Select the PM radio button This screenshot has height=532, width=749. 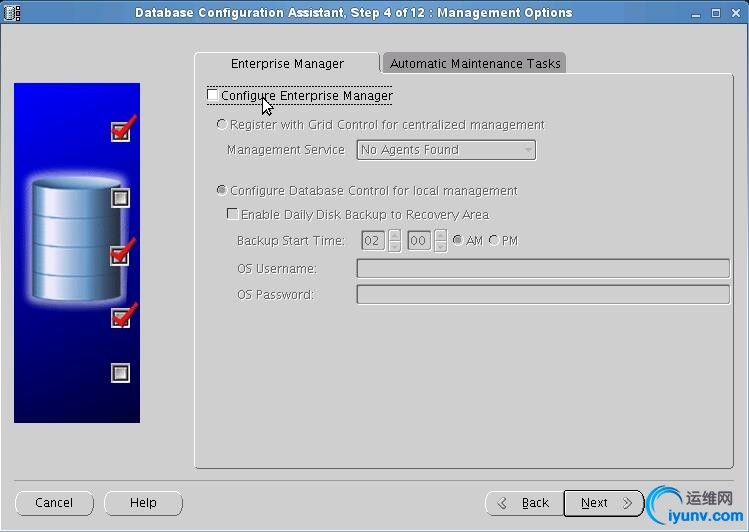point(494,240)
